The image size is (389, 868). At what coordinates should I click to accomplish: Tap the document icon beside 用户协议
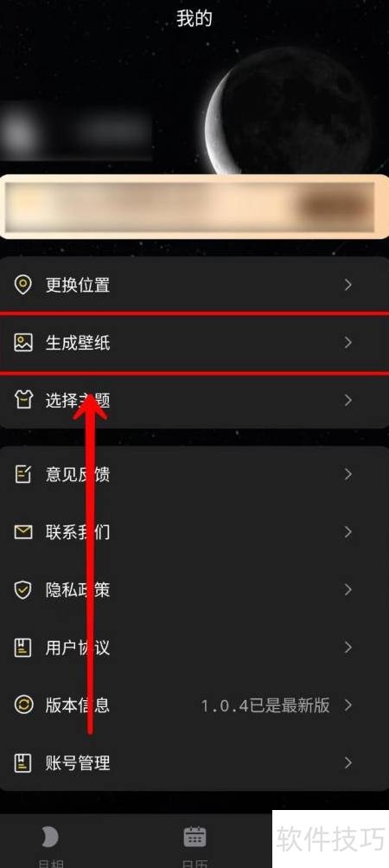pos(22,647)
